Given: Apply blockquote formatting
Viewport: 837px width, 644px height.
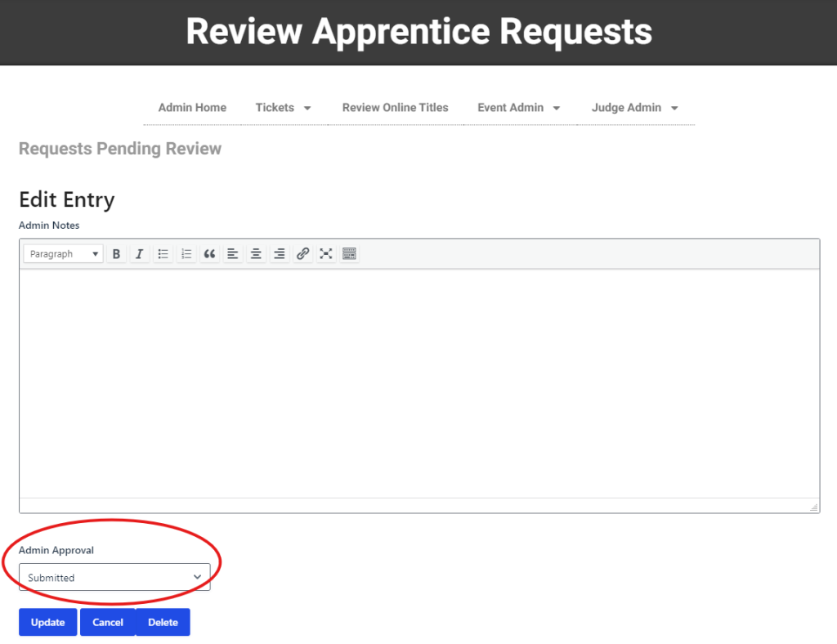Looking at the screenshot, I should click(210, 254).
